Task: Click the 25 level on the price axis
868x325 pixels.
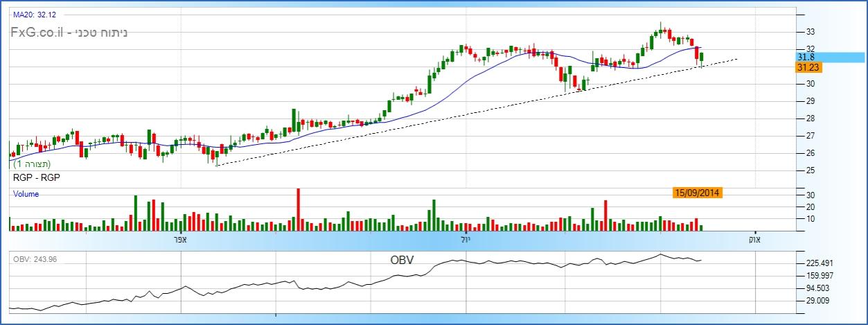Action: pos(809,170)
